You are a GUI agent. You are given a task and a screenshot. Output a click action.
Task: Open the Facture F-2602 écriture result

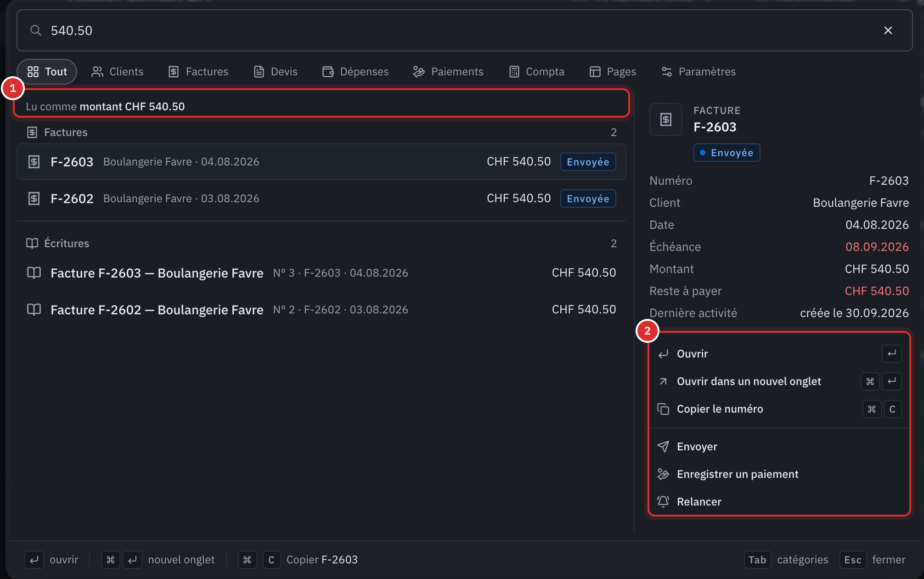[321, 310]
